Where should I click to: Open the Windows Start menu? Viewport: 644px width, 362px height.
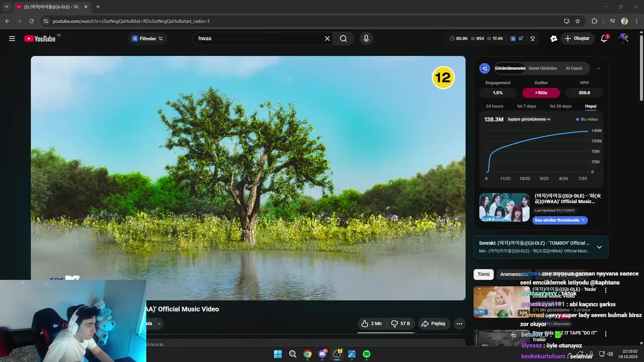278,354
